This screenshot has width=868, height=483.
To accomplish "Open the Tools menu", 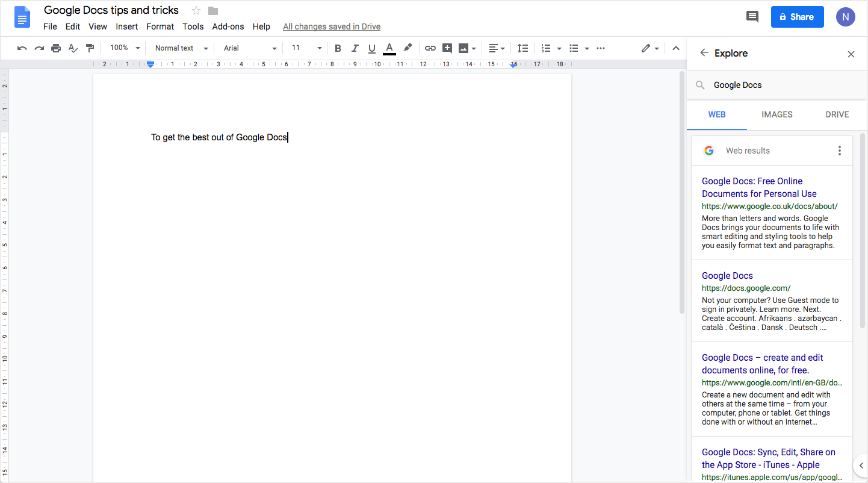I will (193, 26).
